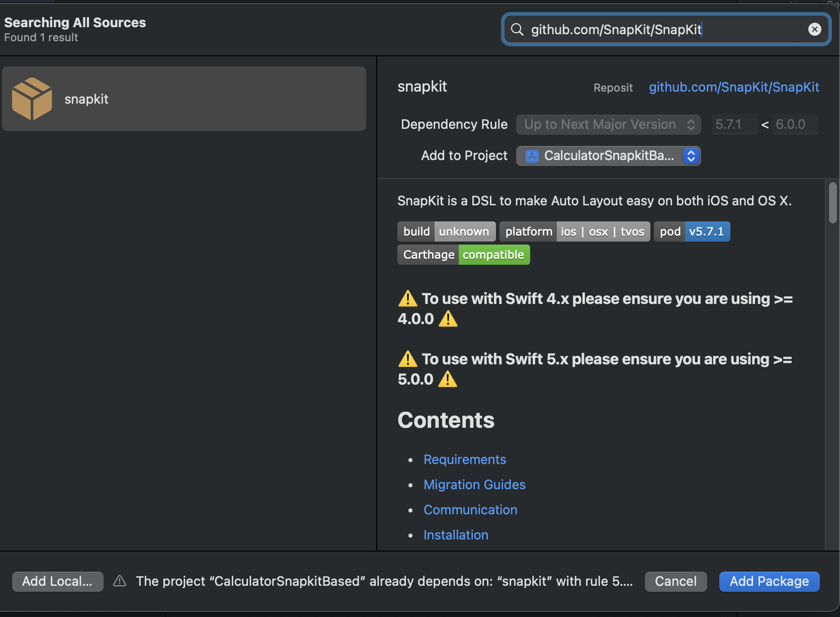Click the Carthage compatible badge
Screen dimensions: 840x617
(463, 255)
